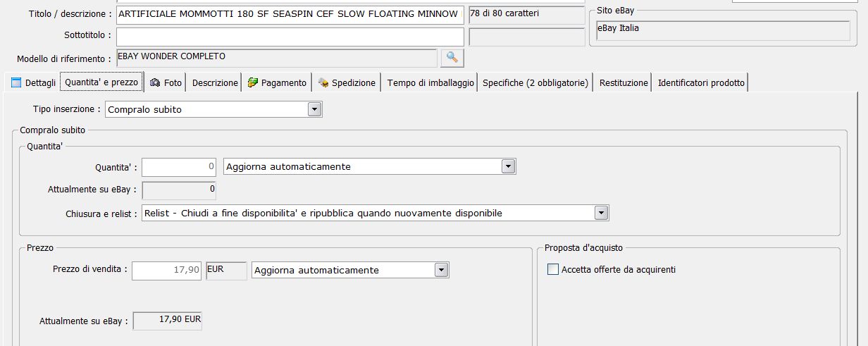The width and height of the screenshot is (868, 346).
Task: Go to the Spedizione tab
Action: [x=347, y=83]
